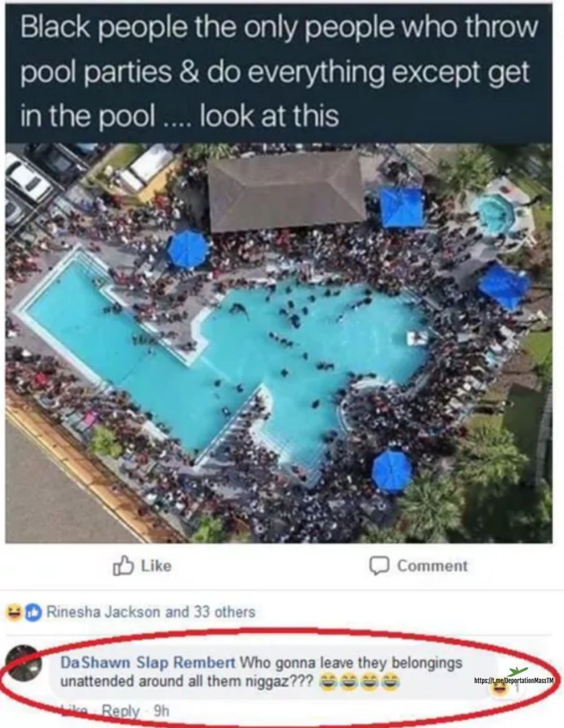564x728 pixels.
Task: Open the DaShawn Slap Rembert profile name link
Action: click(x=148, y=663)
